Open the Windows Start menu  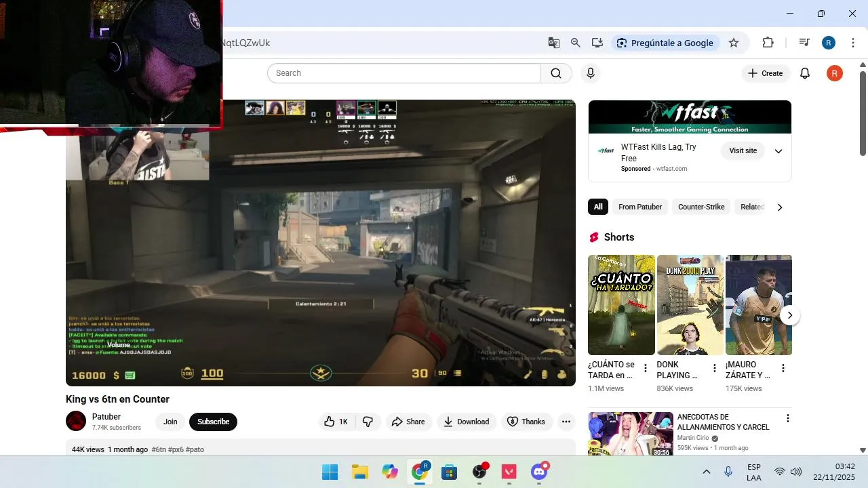[x=330, y=472]
